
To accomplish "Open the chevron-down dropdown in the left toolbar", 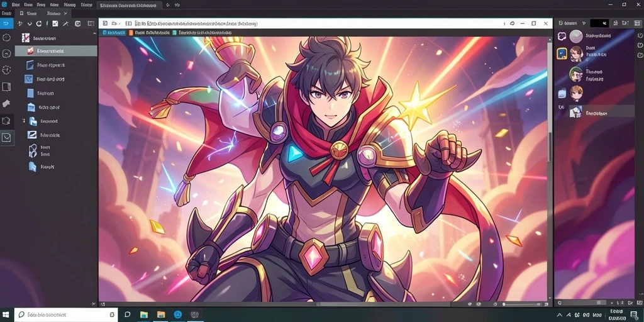I will pyautogui.click(x=30, y=24).
